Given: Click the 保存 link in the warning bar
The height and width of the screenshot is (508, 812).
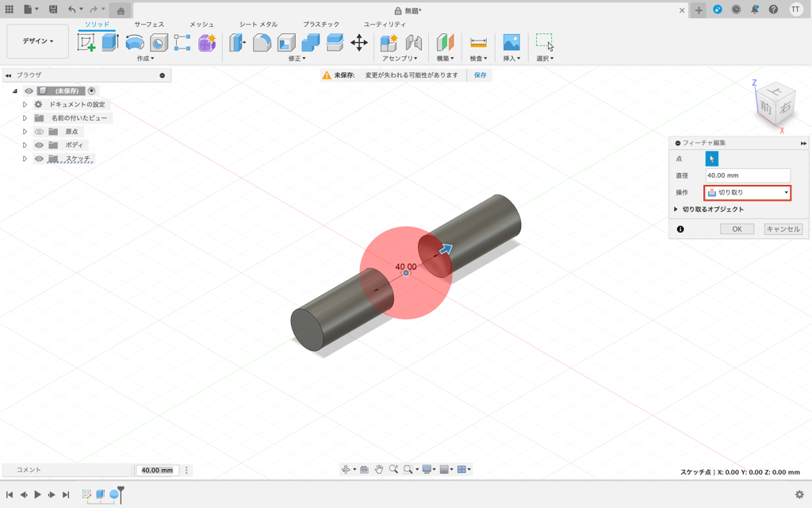Looking at the screenshot, I should (x=481, y=75).
